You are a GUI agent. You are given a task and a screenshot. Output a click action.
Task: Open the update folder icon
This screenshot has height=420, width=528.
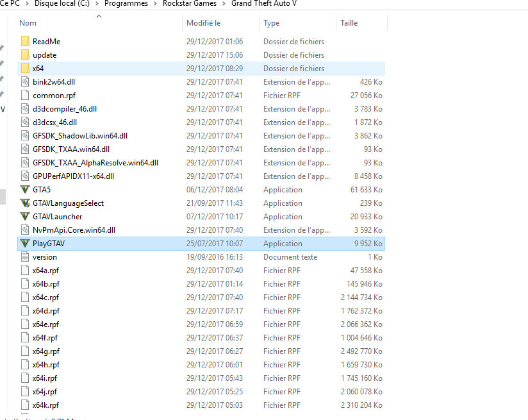tap(25, 55)
